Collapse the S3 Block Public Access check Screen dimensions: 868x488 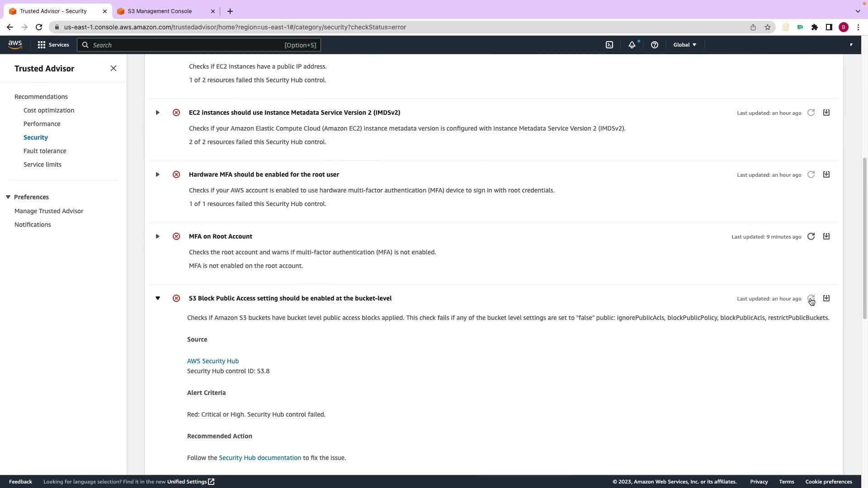(158, 298)
